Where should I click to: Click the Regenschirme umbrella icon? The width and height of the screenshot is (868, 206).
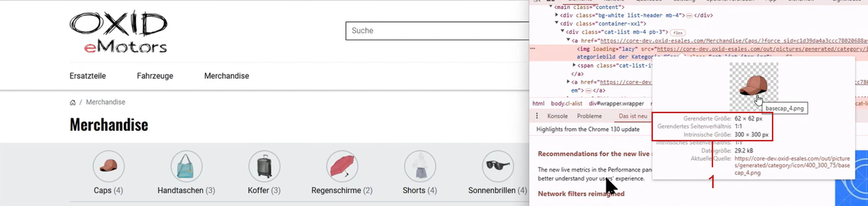click(342, 166)
